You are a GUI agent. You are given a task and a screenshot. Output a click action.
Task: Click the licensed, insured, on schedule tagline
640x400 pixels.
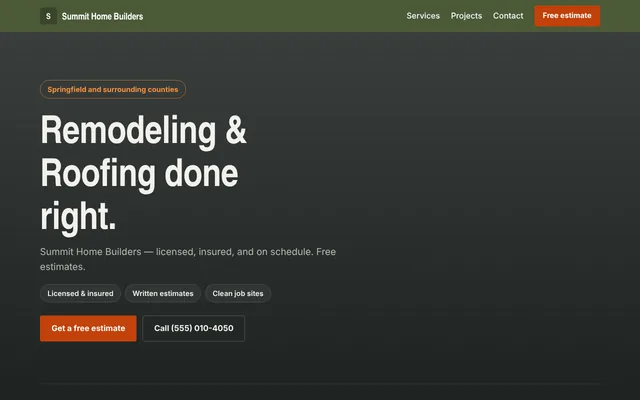(188, 259)
